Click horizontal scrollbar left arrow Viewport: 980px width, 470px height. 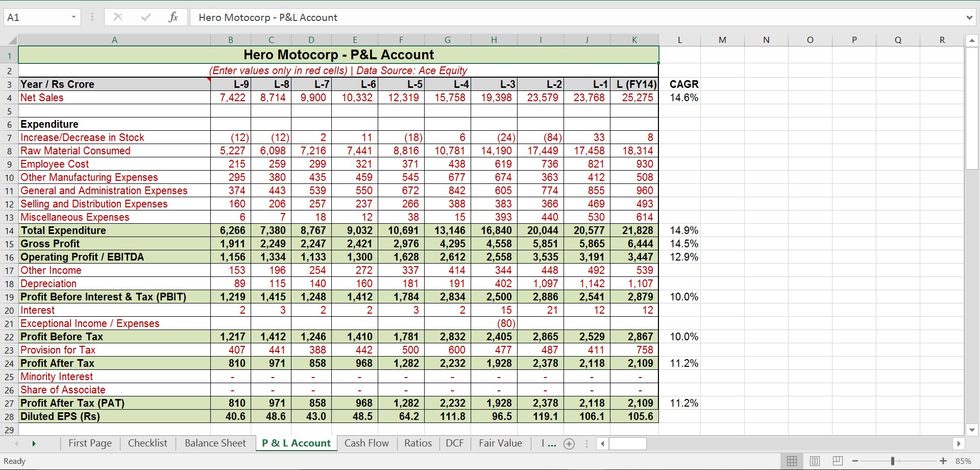pyautogui.click(x=602, y=443)
